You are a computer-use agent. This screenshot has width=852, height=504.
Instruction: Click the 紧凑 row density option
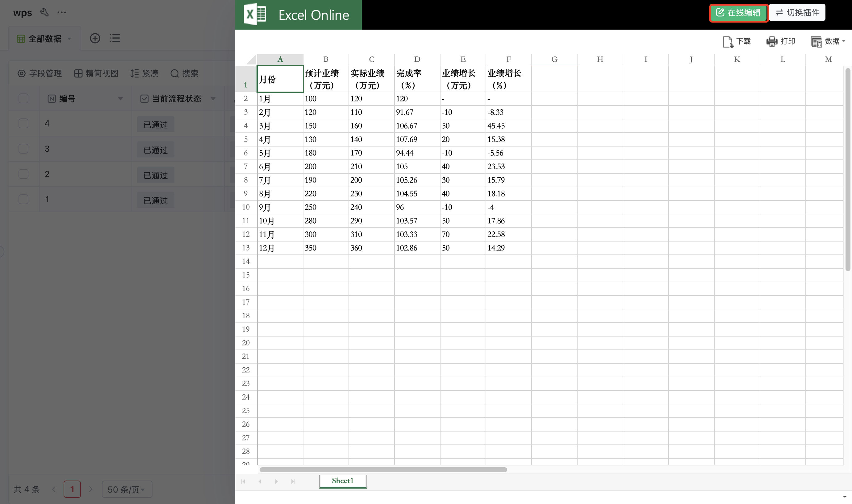coord(144,73)
